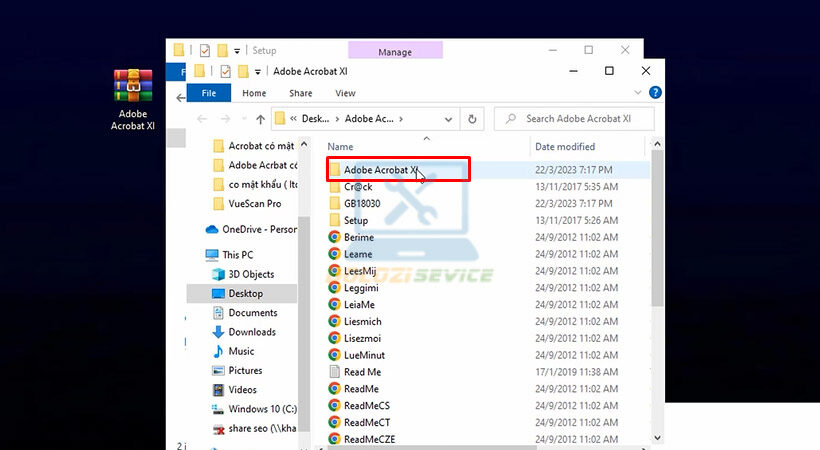Image resolution: width=820 pixels, height=450 pixels.
Task: Open the address bar history dropdown
Action: pos(448,119)
